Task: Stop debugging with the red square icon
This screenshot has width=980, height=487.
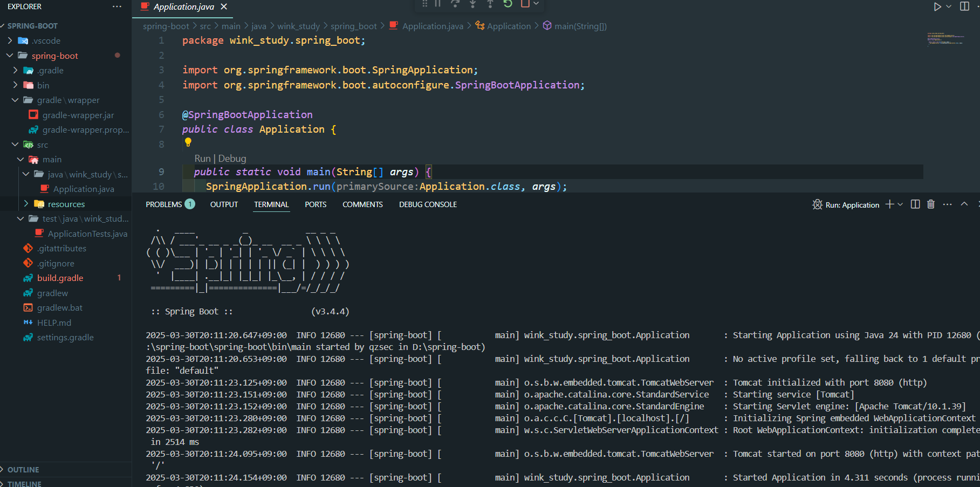Action: click(525, 4)
